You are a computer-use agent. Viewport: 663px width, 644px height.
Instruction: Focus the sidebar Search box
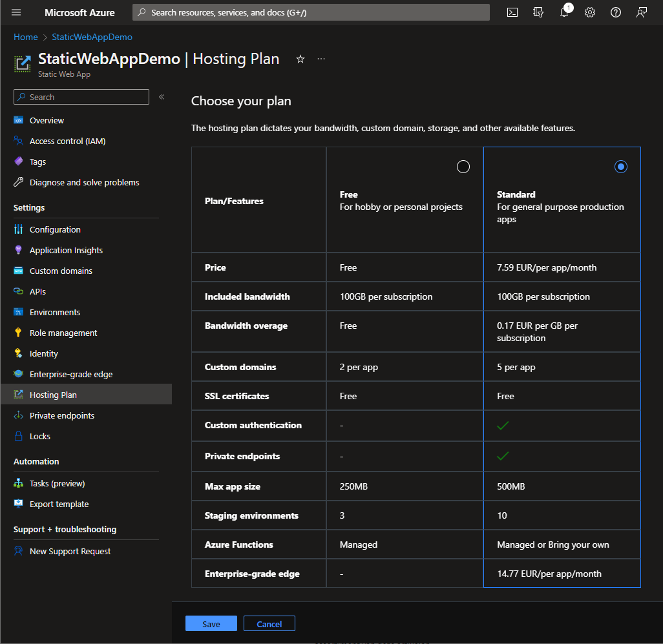(81, 97)
